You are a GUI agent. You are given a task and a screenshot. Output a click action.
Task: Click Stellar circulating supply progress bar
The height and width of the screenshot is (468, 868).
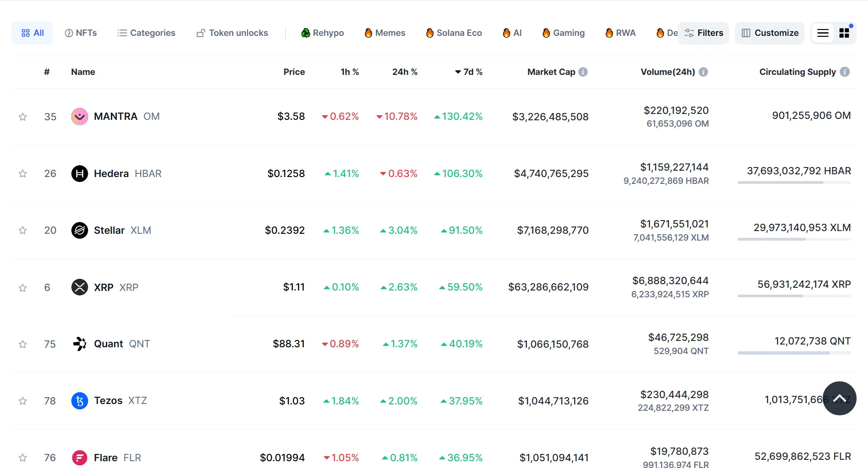coord(794,239)
